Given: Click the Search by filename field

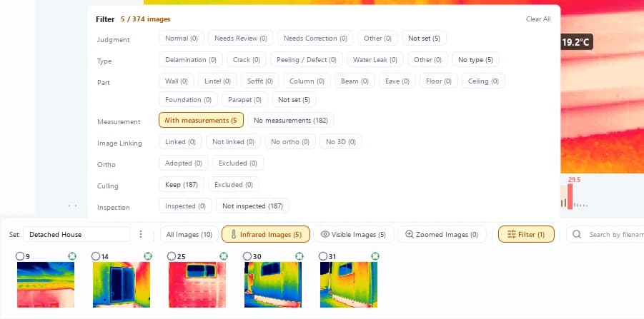Looking at the screenshot, I should [606, 234].
